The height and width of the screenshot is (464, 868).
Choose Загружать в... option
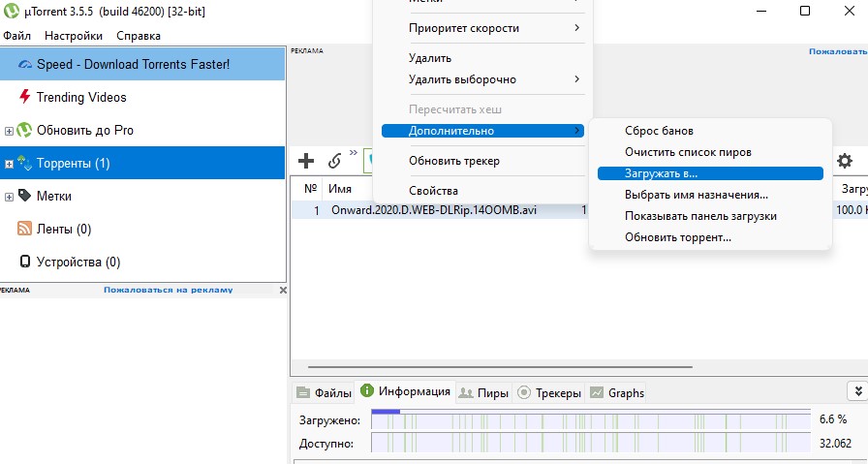pyautogui.click(x=710, y=173)
